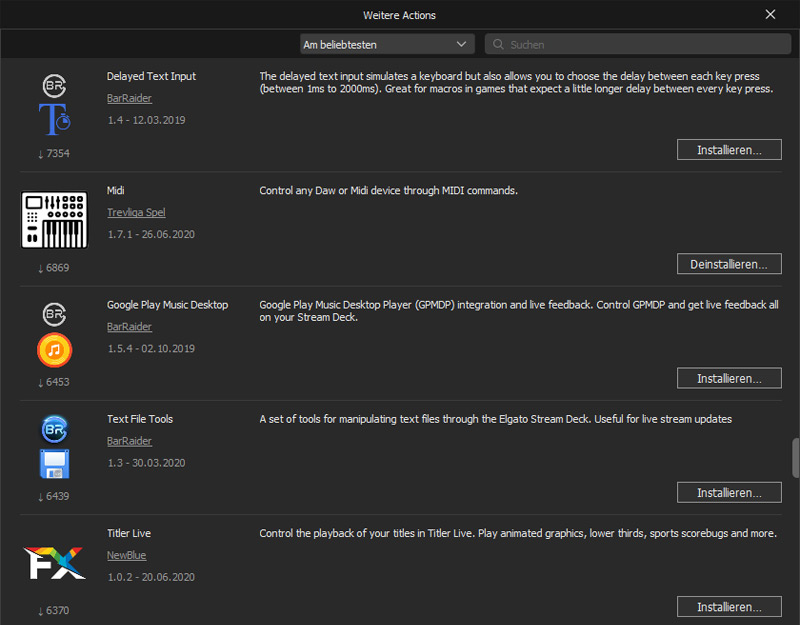Click the vertical scrollbar thumb

click(795, 459)
